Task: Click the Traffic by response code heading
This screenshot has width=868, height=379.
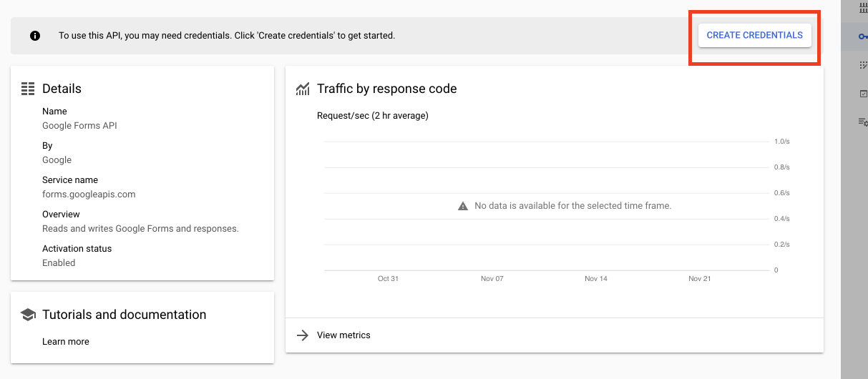Action: point(386,89)
